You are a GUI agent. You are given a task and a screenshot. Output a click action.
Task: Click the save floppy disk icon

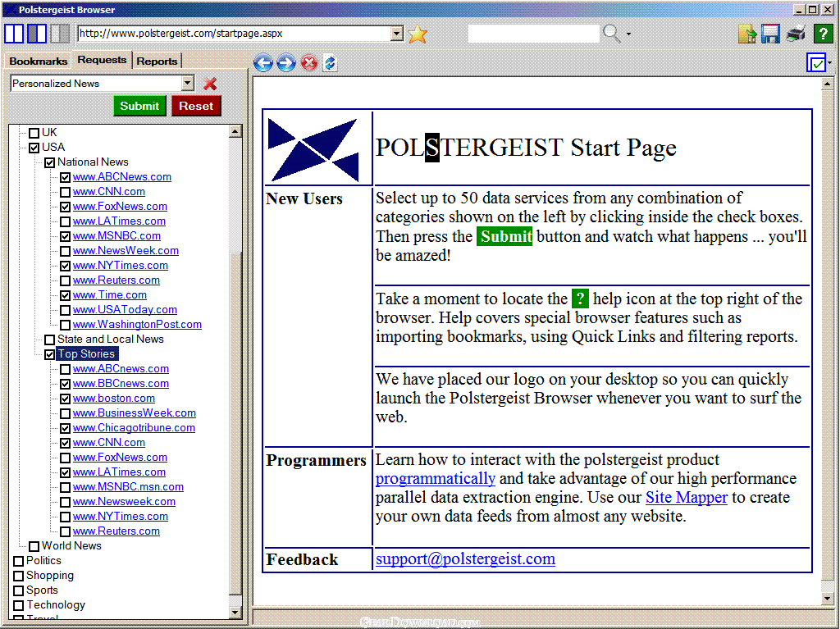(x=770, y=34)
